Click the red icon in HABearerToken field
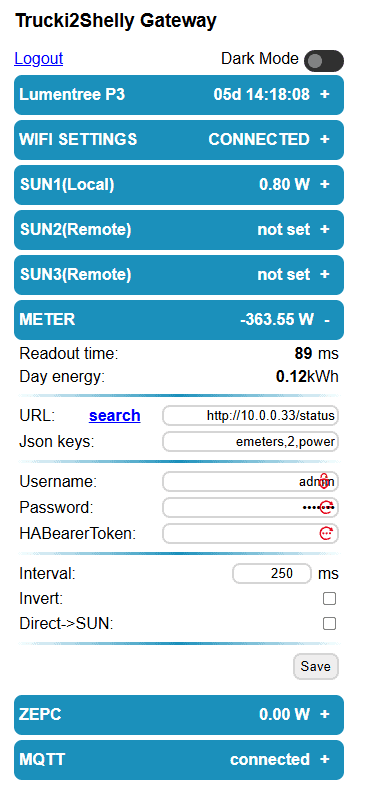The height and width of the screenshot is (797, 369). click(x=326, y=533)
